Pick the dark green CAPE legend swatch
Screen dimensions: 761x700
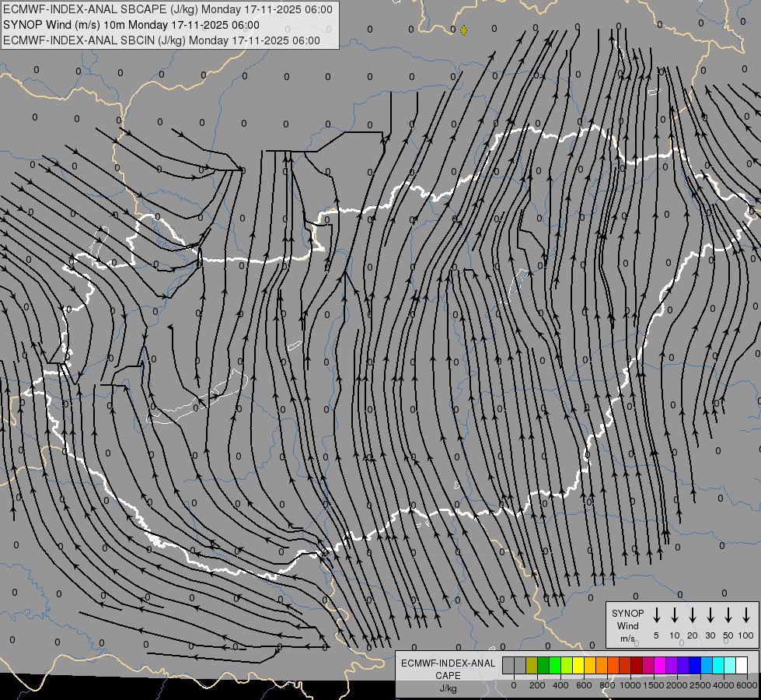543,665
